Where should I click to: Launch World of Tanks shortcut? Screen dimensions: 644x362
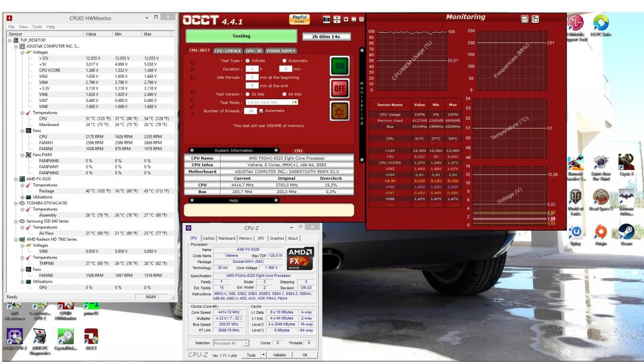point(575,203)
